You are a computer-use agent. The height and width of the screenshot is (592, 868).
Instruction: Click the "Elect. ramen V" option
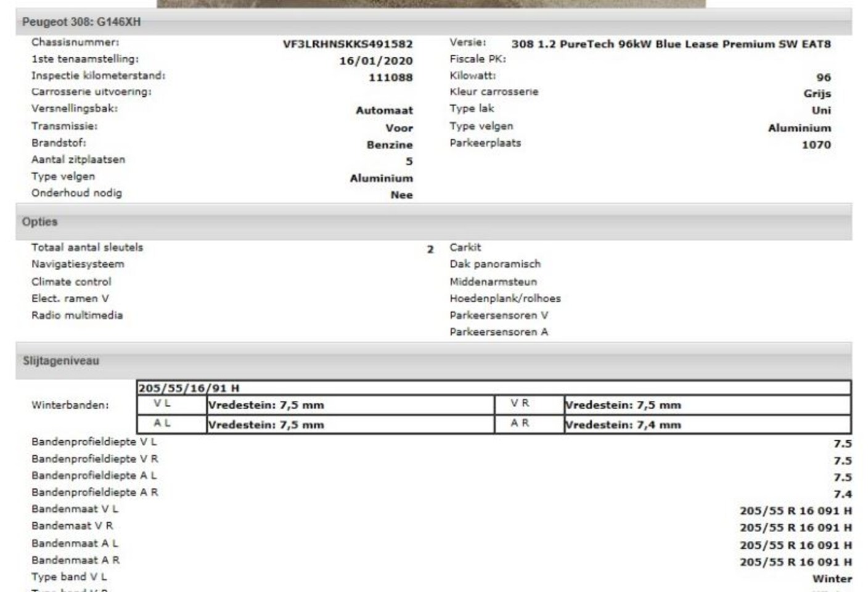(70, 298)
